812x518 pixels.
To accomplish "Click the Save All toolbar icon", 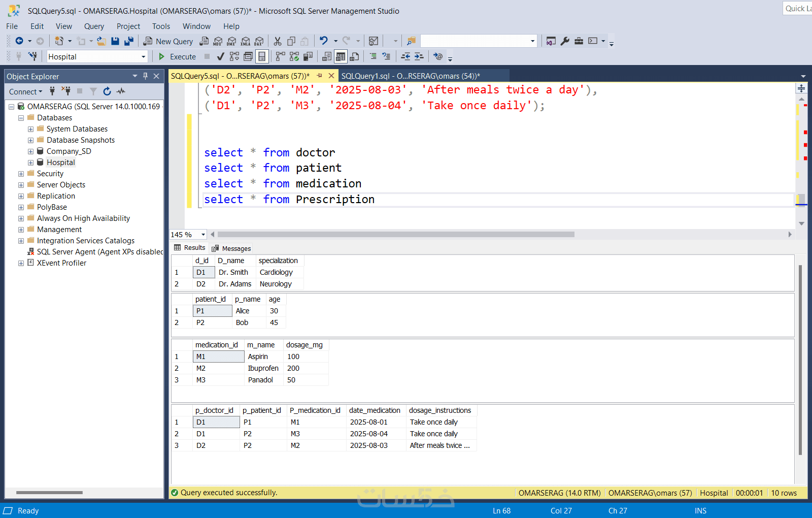I will pyautogui.click(x=129, y=41).
